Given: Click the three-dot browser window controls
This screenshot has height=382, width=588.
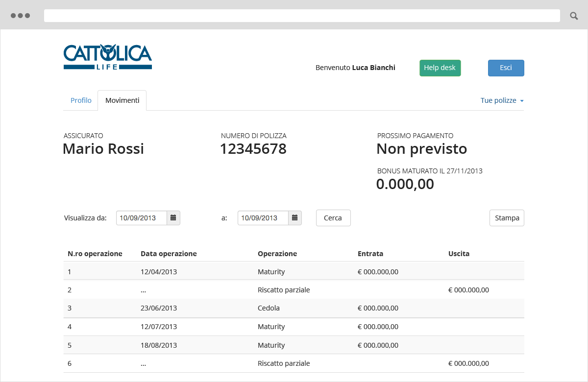Looking at the screenshot, I should 21,16.
